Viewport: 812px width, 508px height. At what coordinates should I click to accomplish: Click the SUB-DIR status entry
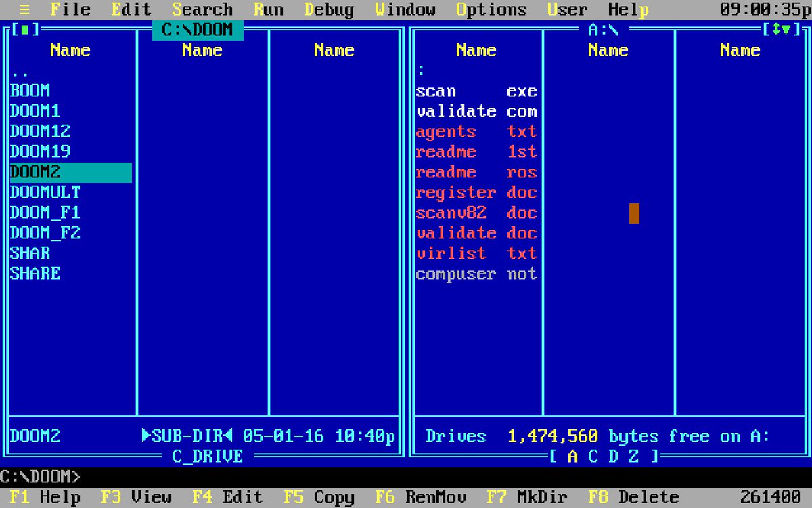pos(187,436)
